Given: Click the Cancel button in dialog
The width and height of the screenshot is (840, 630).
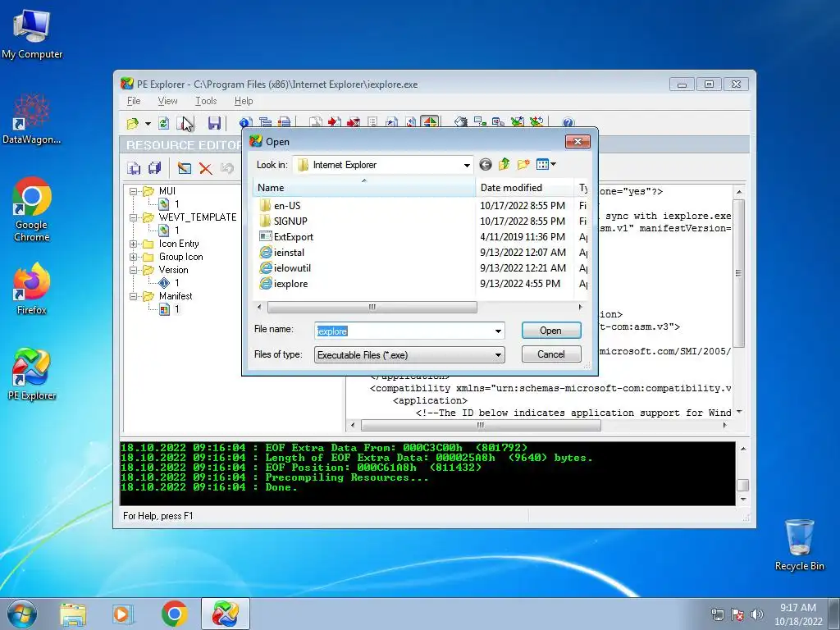Looking at the screenshot, I should (550, 354).
